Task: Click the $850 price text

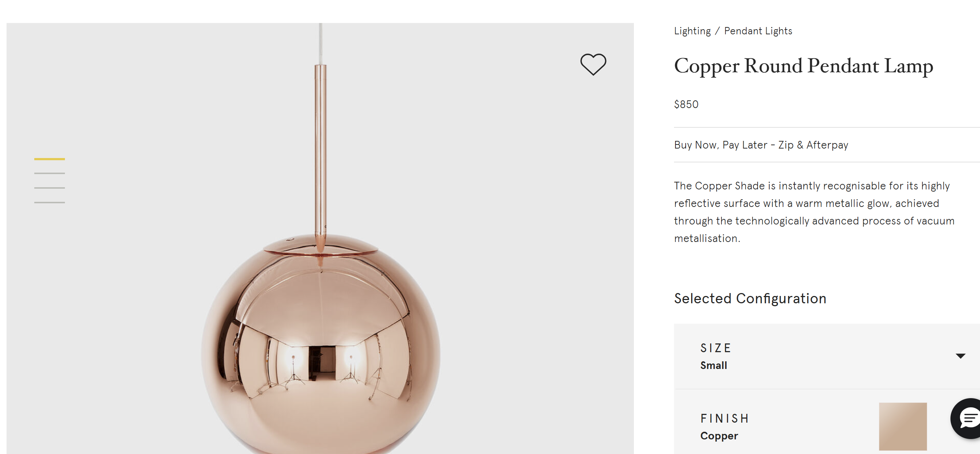Action: point(686,104)
